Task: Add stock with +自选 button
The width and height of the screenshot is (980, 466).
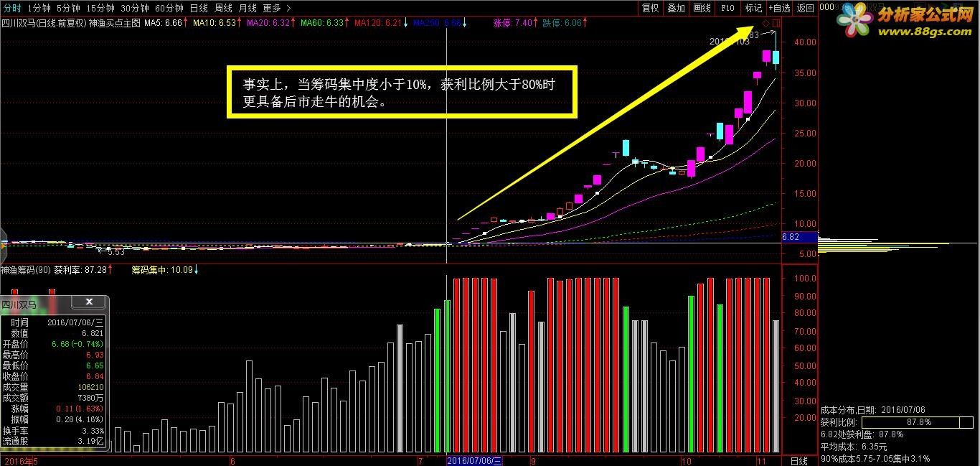Action: pyautogui.click(x=779, y=8)
